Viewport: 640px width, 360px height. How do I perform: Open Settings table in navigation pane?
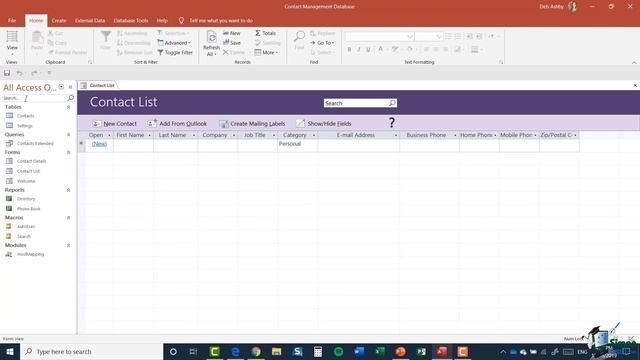coord(24,126)
